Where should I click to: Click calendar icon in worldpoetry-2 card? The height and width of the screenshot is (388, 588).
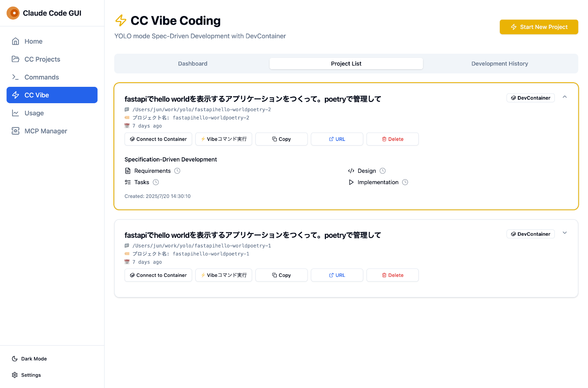pos(127,125)
